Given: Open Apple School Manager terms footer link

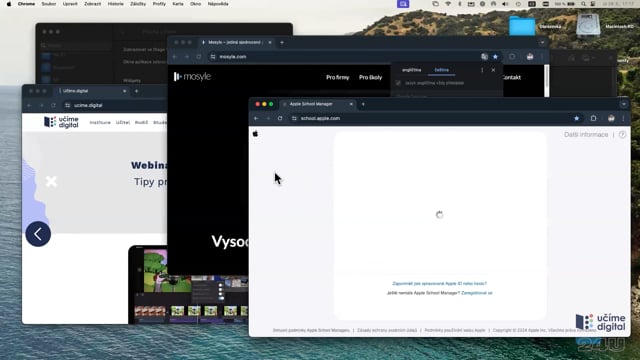Looking at the screenshot, I should point(311,330).
